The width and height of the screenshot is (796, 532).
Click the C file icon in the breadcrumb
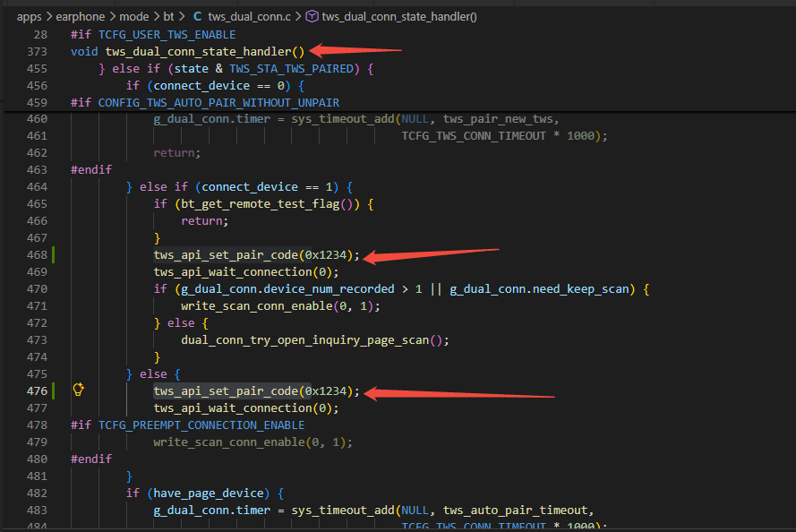pos(198,17)
